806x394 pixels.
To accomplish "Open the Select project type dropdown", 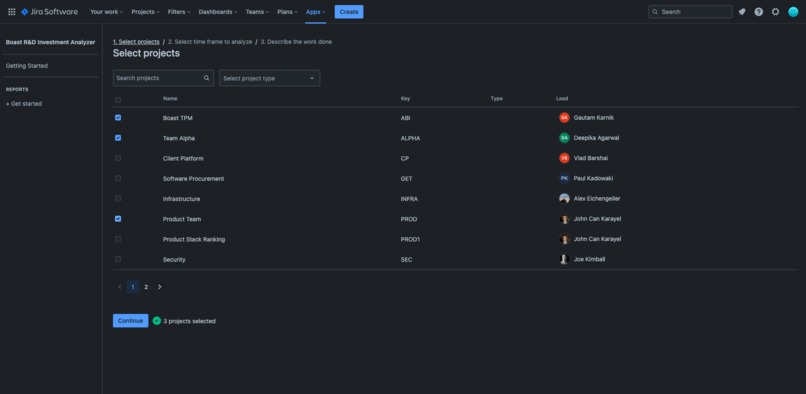I will point(270,78).
